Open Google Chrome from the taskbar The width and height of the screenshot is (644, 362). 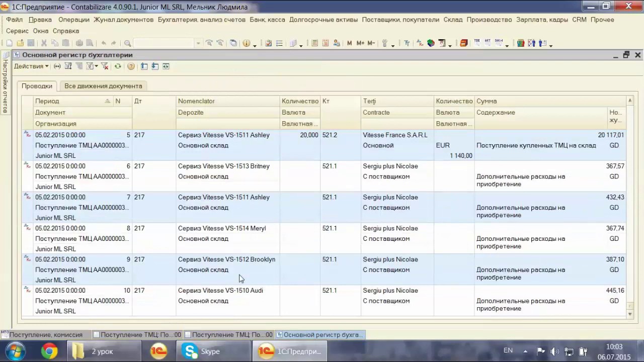(x=49, y=351)
